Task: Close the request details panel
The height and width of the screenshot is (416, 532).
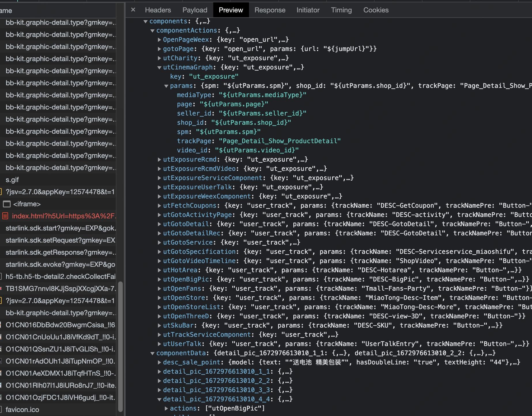Action: pyautogui.click(x=133, y=10)
